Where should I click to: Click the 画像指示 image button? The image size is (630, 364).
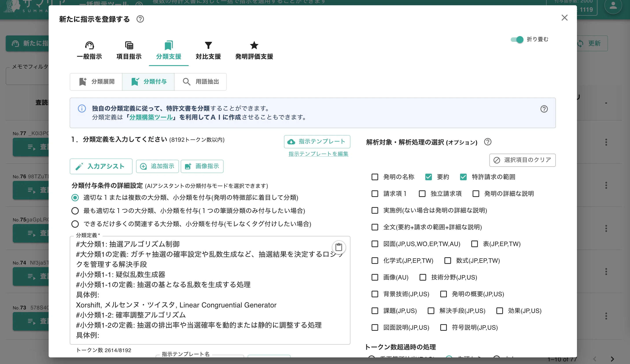[x=202, y=166]
